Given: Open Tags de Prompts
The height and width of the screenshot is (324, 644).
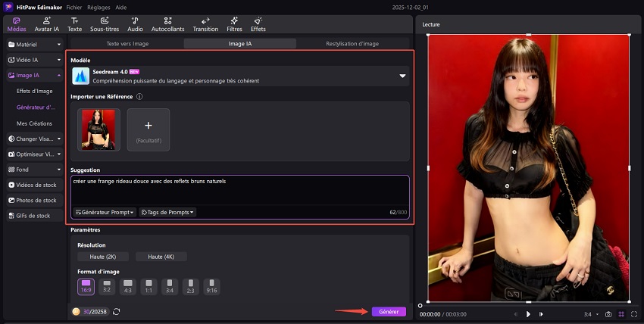Looking at the screenshot, I should coord(167,213).
